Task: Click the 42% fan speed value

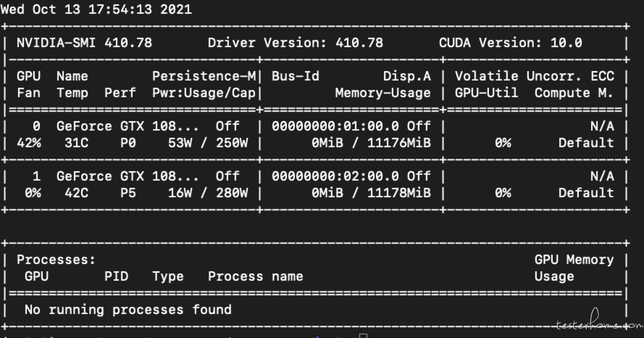Action: pyautogui.click(x=29, y=143)
